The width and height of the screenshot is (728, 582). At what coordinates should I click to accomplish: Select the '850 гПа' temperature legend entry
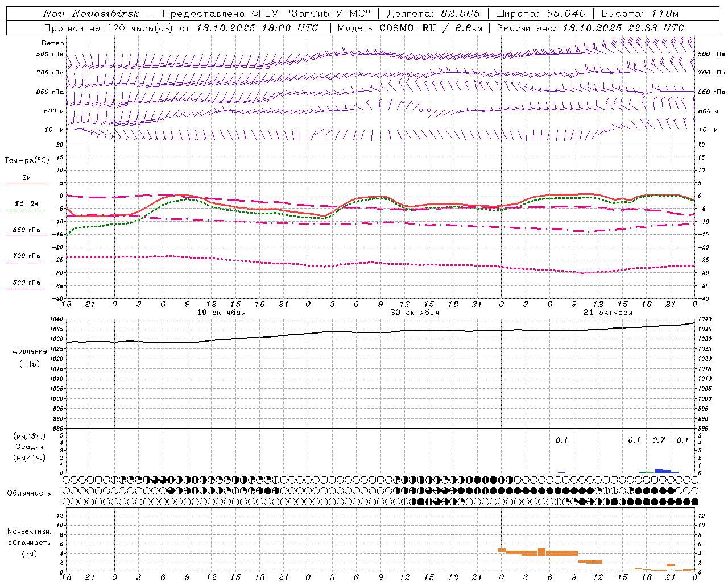point(27,230)
